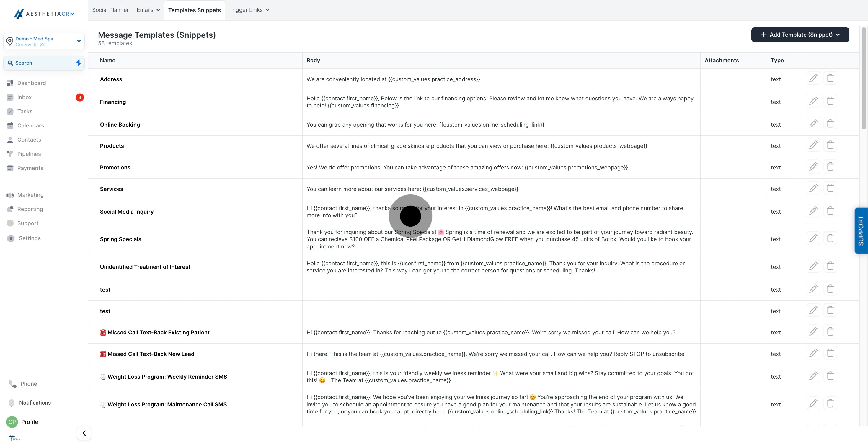This screenshot has width=868, height=448.
Task: Collapse the sidebar using the arrow button
Action: (x=84, y=433)
